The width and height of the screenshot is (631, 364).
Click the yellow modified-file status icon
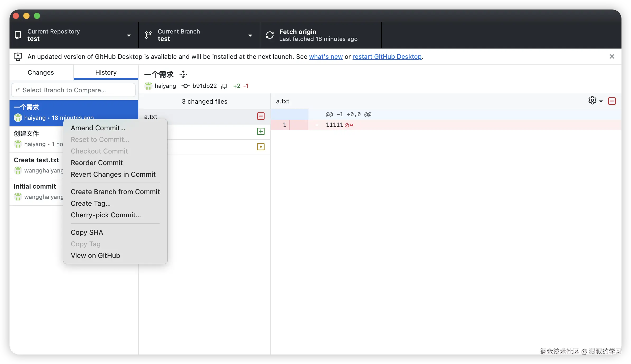click(x=261, y=147)
